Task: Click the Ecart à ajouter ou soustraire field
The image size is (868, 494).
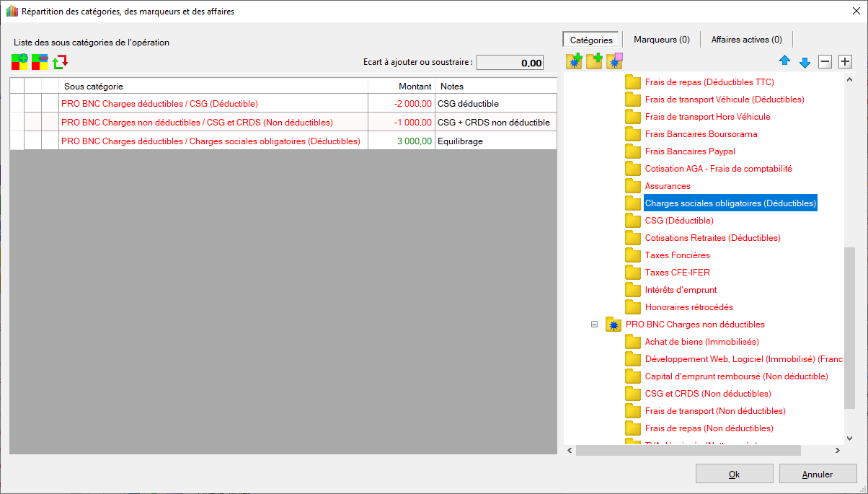Action: click(510, 63)
